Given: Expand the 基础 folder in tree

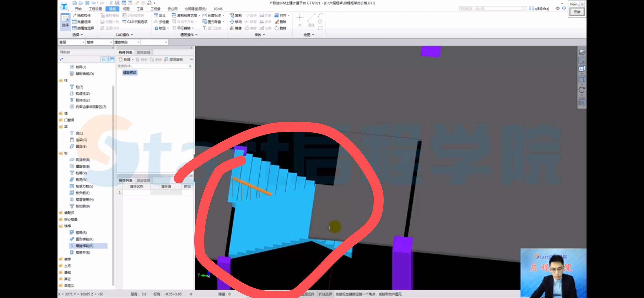Looking at the screenshot, I should 61,272.
